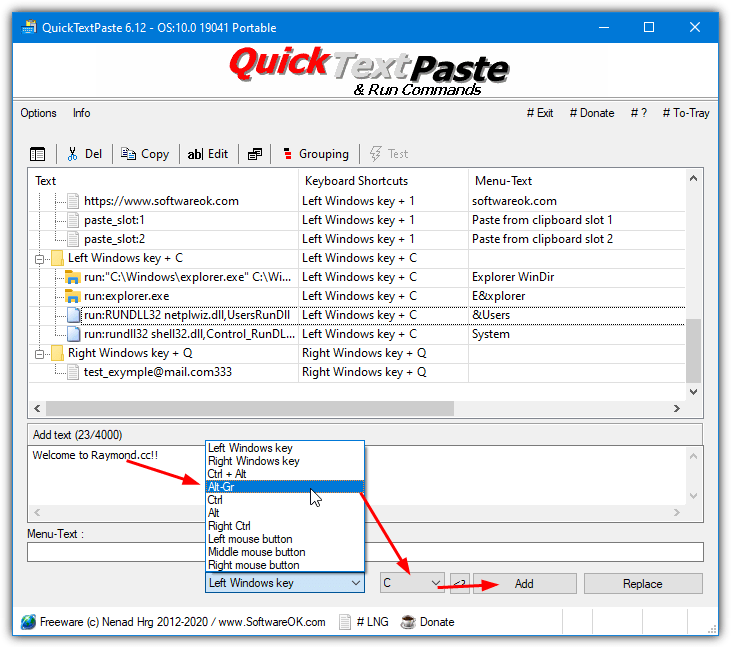Image resolution: width=731 pixels, height=647 pixels.
Task: Open the www.SoftwareOK.com freeware link
Action: coord(272,622)
